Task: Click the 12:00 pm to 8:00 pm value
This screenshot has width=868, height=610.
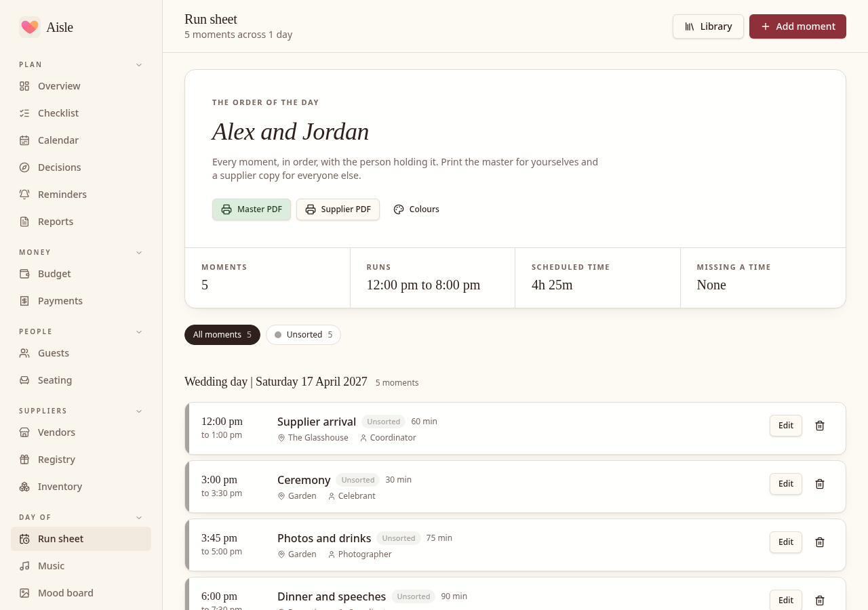Action: tap(423, 285)
